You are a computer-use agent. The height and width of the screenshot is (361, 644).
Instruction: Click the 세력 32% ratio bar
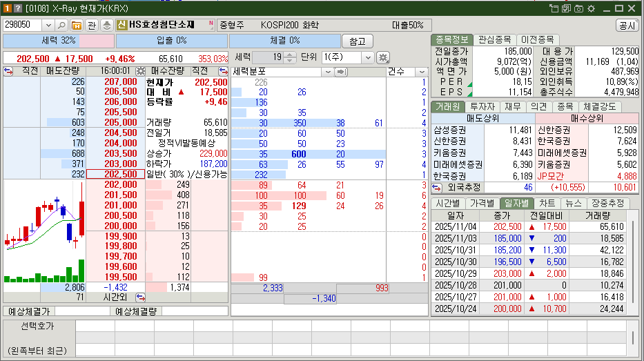coord(58,41)
